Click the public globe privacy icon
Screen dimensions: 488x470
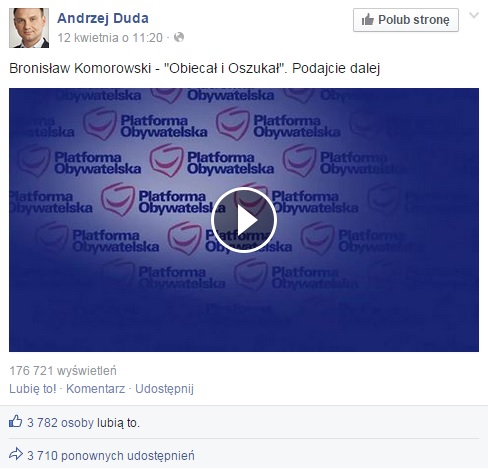179,37
